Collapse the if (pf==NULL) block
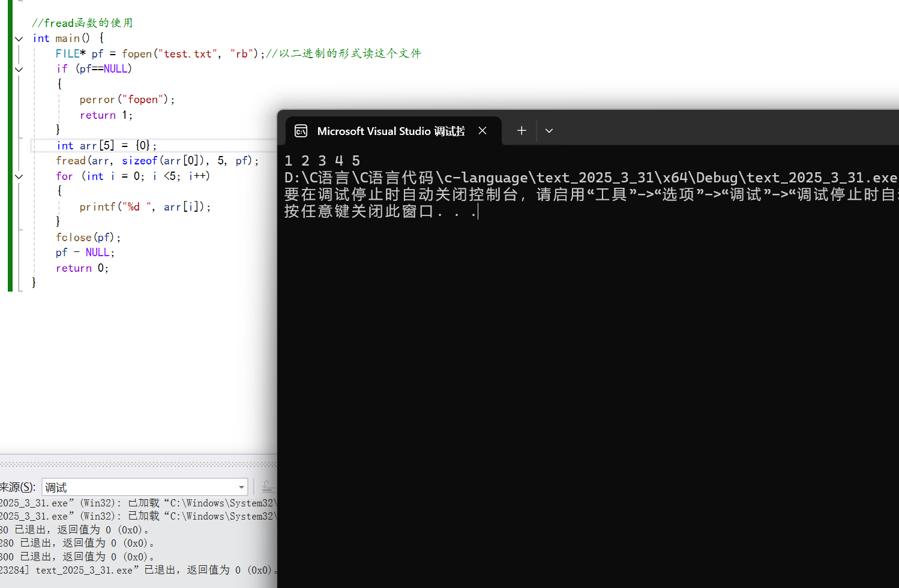The width and height of the screenshot is (899, 588). 19,70
